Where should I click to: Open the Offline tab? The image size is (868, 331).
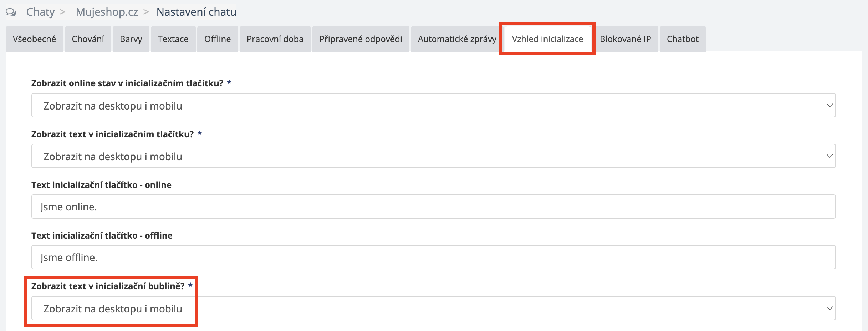tap(218, 39)
